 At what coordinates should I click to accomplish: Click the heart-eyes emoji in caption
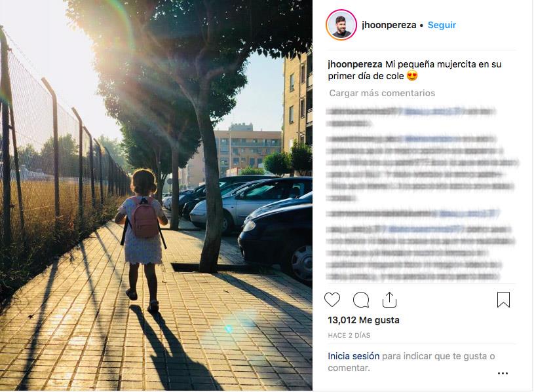click(412, 75)
